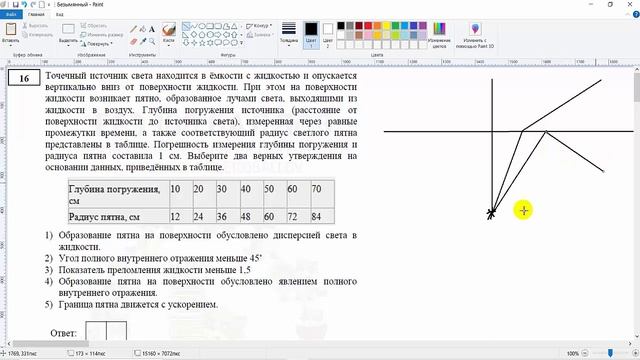Open the Thickness (Толщина) dropdown
Image resolution: width=640 pixels, height=360 pixels.
point(289,35)
